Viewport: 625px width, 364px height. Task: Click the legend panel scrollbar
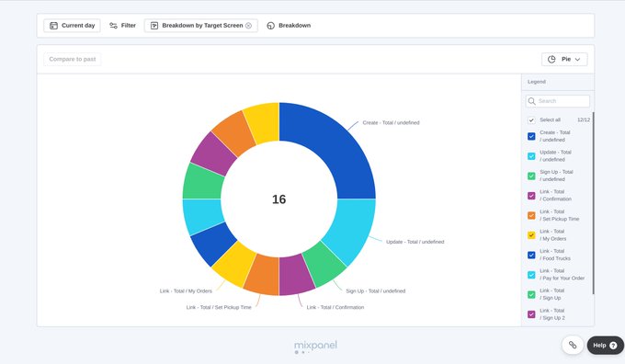(x=593, y=203)
